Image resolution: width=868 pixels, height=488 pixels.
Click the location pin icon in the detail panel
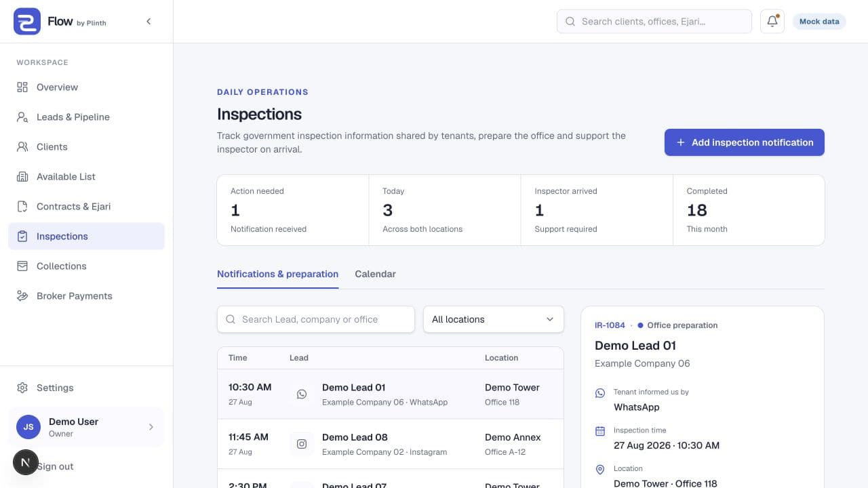tap(600, 470)
